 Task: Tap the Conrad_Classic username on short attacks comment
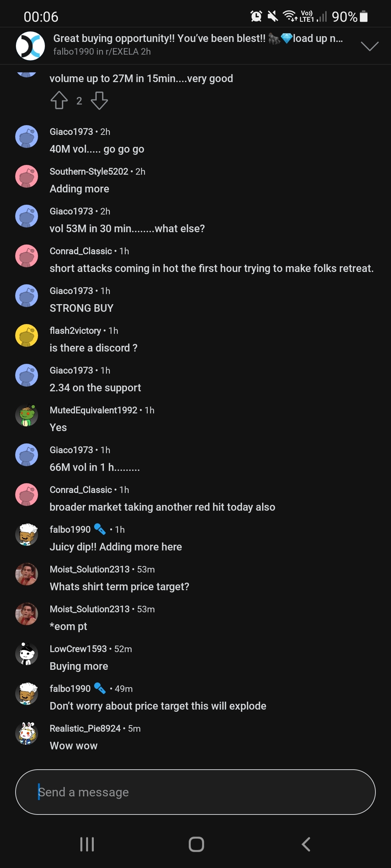[x=81, y=251]
